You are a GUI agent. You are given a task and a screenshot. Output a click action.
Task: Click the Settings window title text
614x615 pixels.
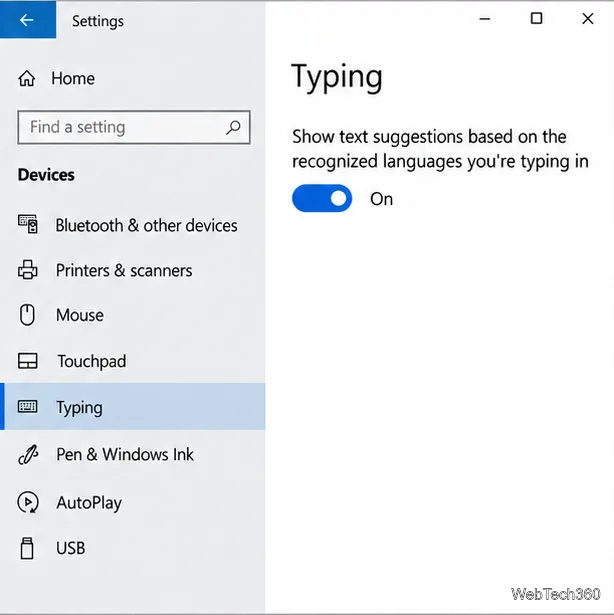tap(98, 21)
